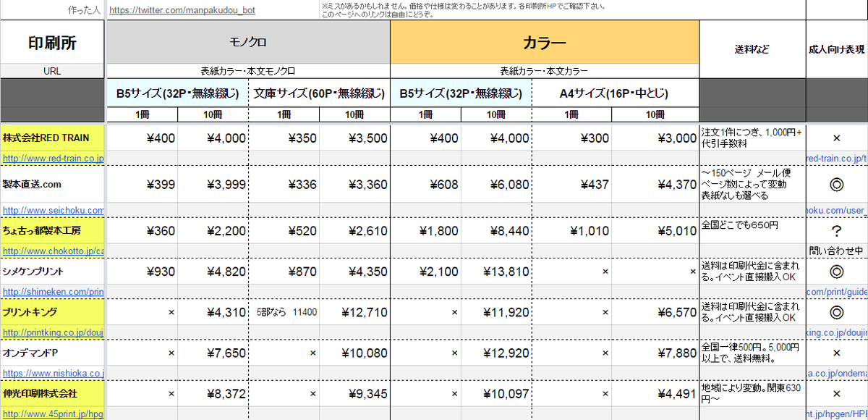Viewport: 868px width, 420px height.
Task: Select the 製本直送.com cell
Action: 53,185
